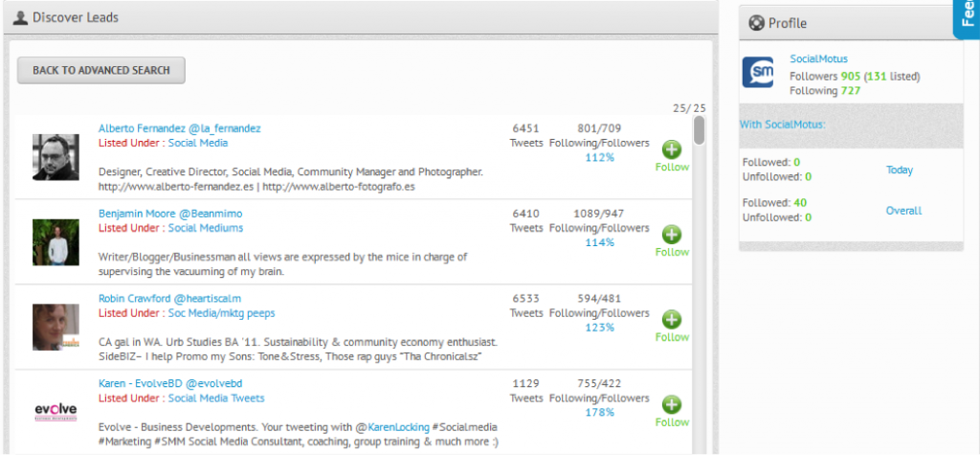This screenshot has width=980, height=455.
Task: Click the 801/709 Following/Followers value
Action: (x=599, y=128)
